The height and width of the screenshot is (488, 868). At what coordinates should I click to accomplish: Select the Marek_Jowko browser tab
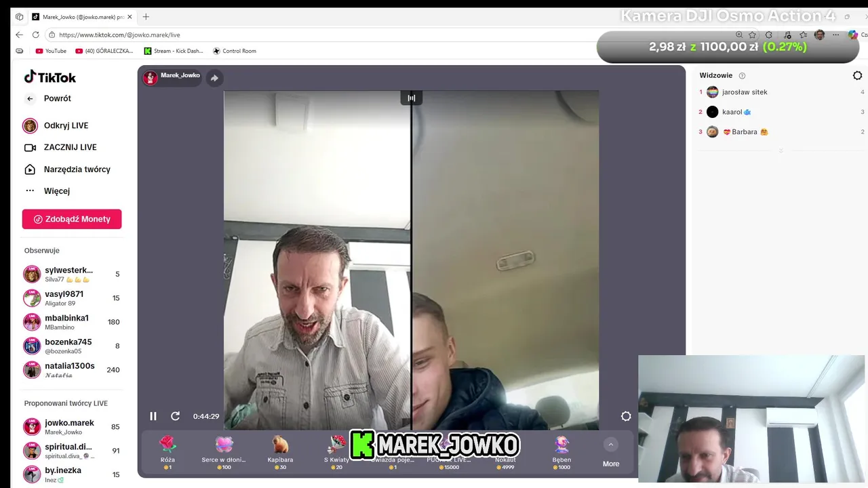coord(81,17)
